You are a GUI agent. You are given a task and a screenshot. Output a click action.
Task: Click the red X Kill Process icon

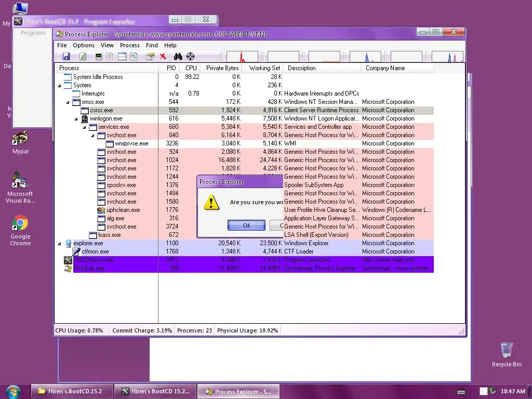163,56
